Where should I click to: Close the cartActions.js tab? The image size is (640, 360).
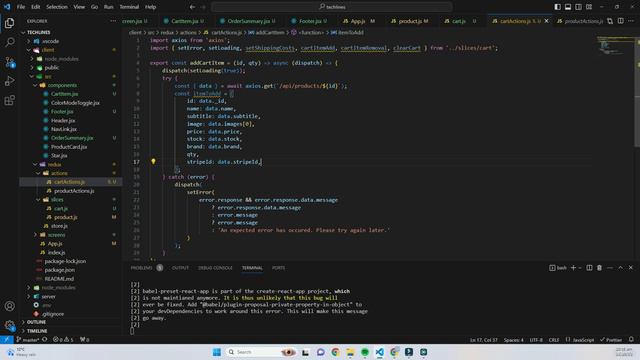[x=547, y=21]
